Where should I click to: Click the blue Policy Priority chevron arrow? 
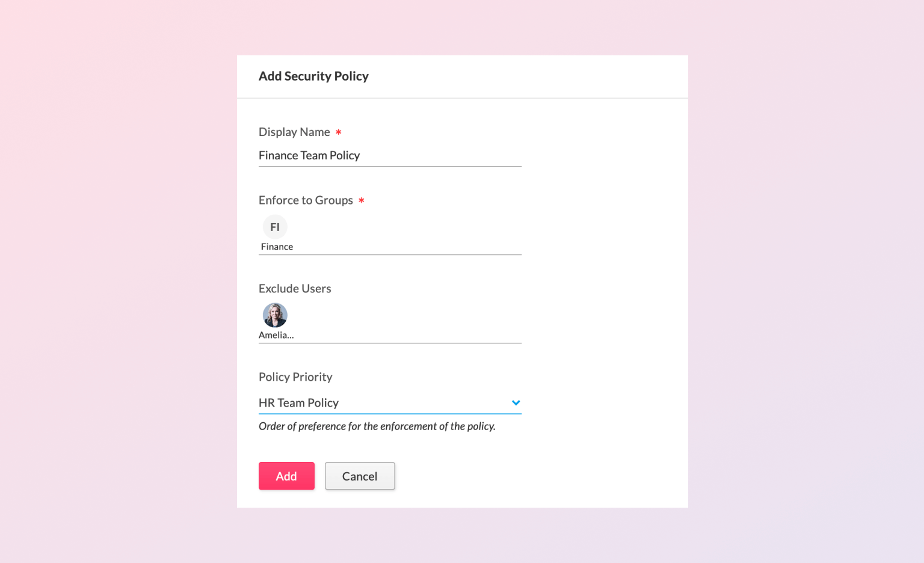click(516, 403)
